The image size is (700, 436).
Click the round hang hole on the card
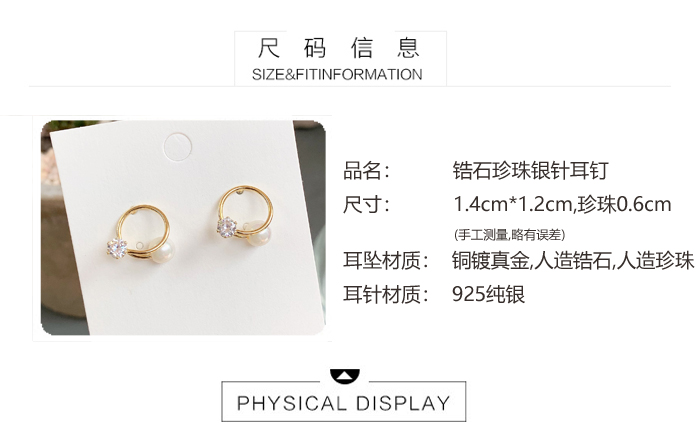[x=178, y=146]
